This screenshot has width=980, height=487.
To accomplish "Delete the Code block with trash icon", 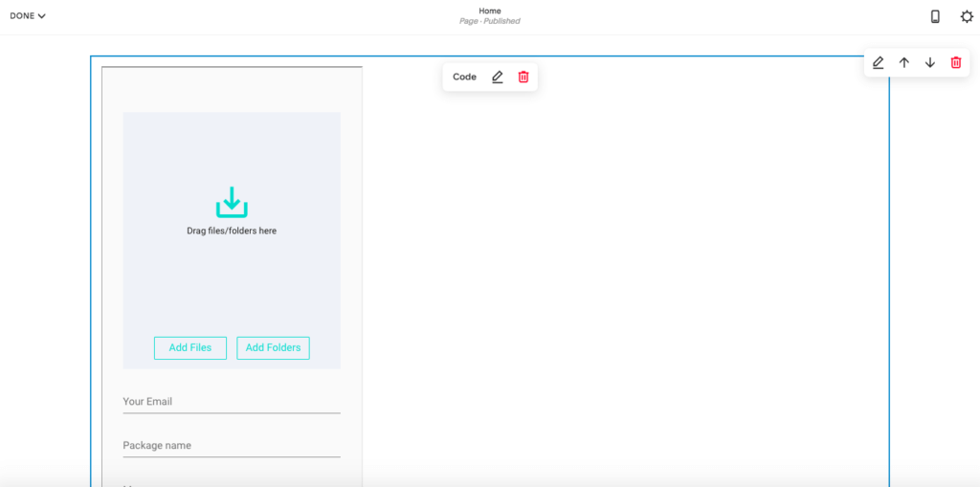I will pos(523,77).
